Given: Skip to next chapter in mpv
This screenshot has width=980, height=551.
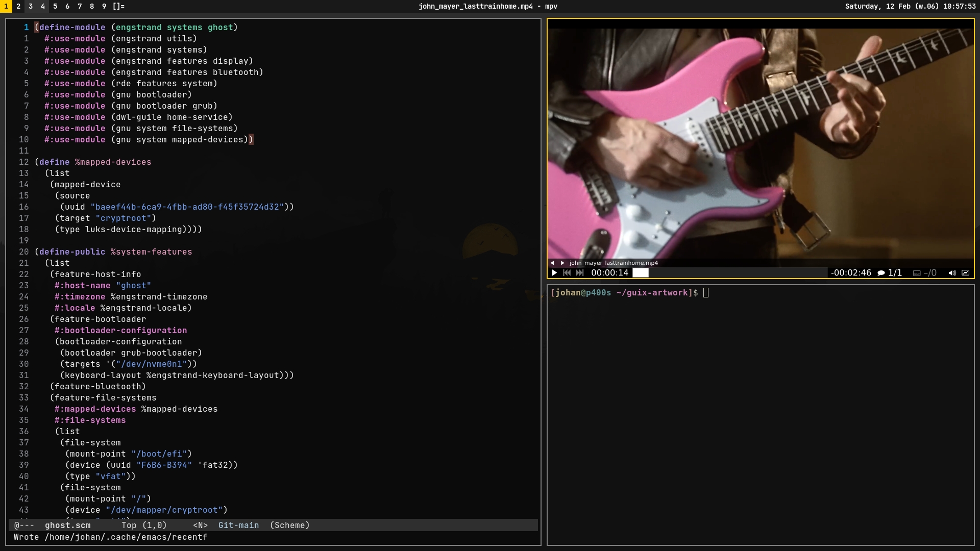Looking at the screenshot, I should (x=580, y=273).
